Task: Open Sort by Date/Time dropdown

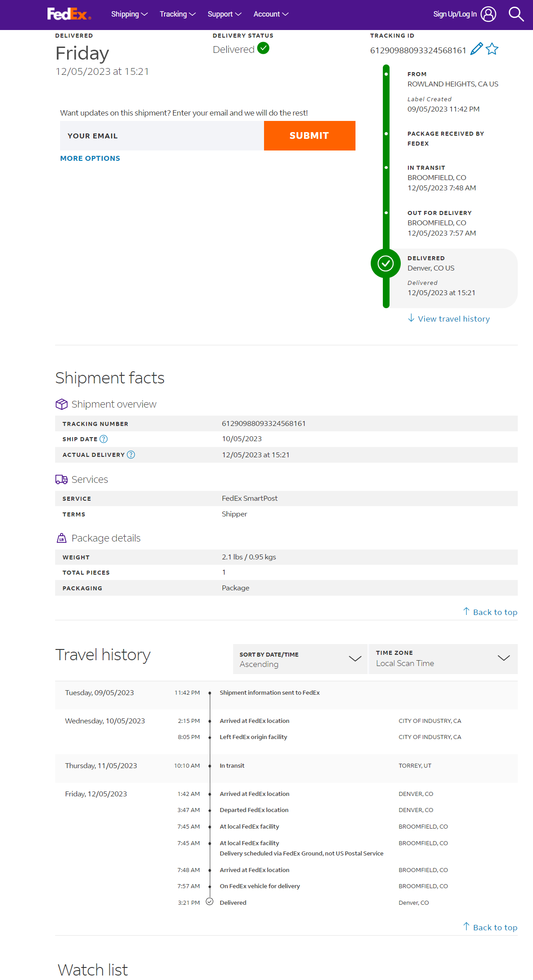Action: (300, 659)
